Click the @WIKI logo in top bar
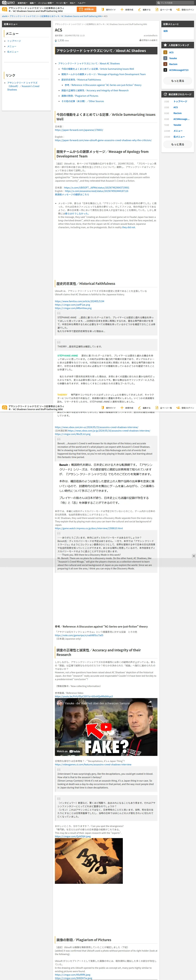 (8, 3)
